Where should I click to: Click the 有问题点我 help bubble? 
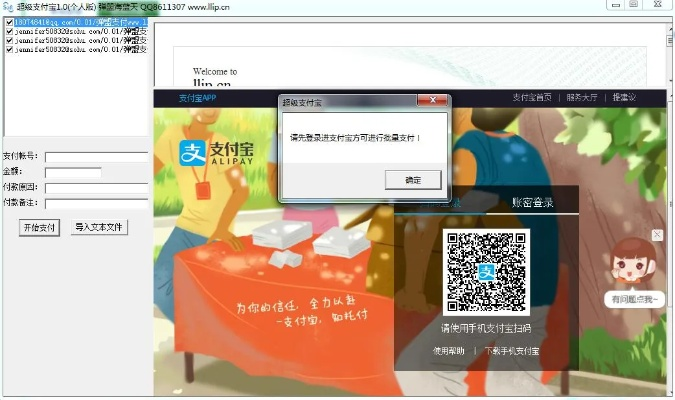tap(635, 299)
